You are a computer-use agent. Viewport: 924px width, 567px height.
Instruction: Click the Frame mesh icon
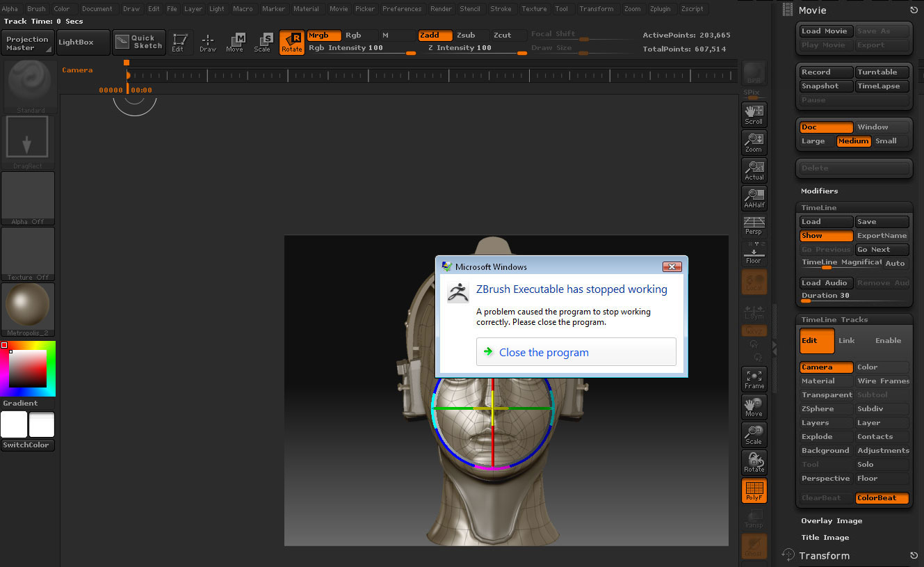tap(754, 378)
